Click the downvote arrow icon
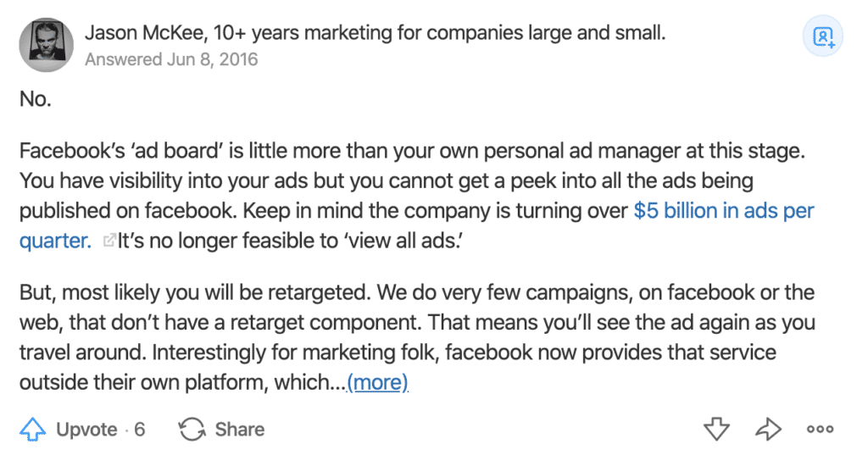This screenshot has height=455, width=868. click(x=716, y=429)
